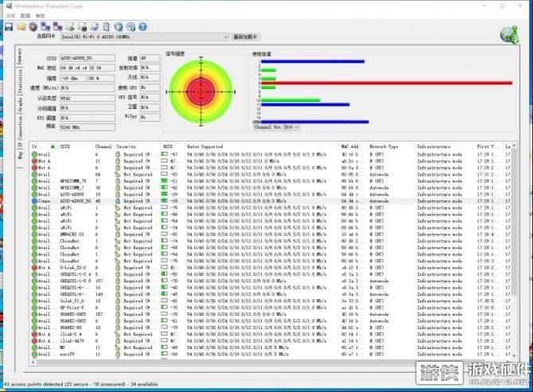Click the RSSI column header
The width and height of the screenshot is (533, 392).
coord(168,147)
